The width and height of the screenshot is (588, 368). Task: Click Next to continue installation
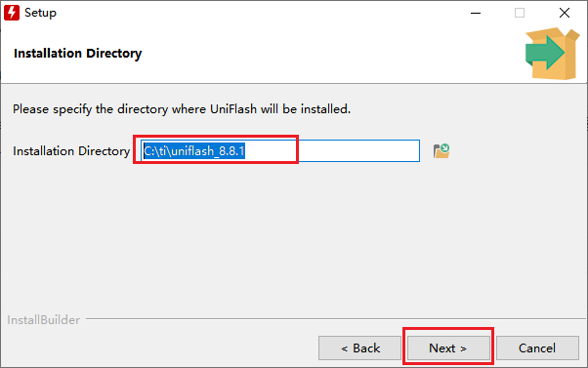tap(448, 348)
